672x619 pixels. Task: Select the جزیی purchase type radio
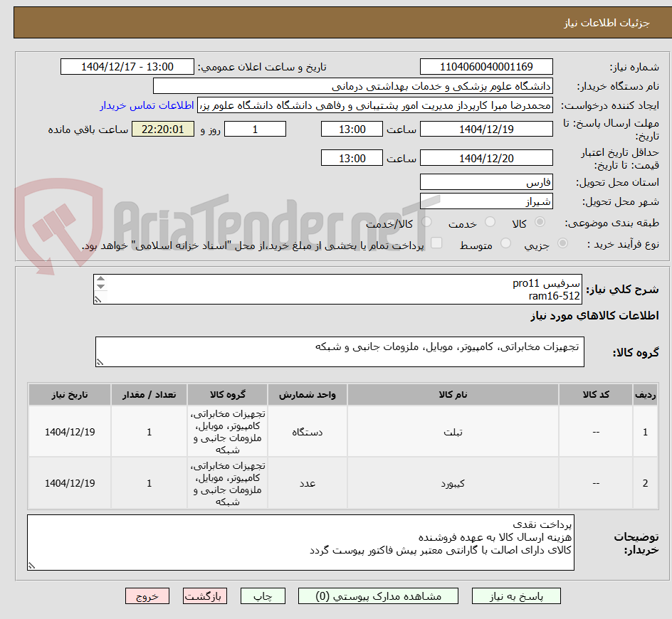[562, 243]
